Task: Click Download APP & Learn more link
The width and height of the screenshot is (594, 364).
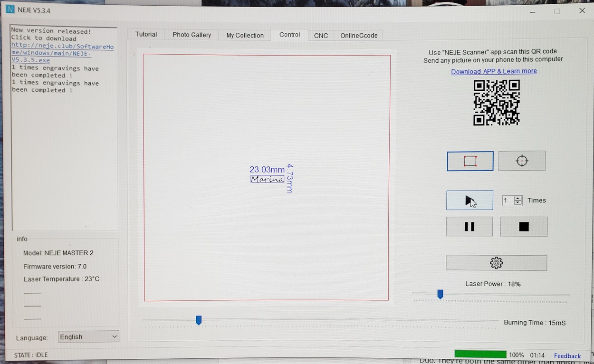Action: [494, 71]
